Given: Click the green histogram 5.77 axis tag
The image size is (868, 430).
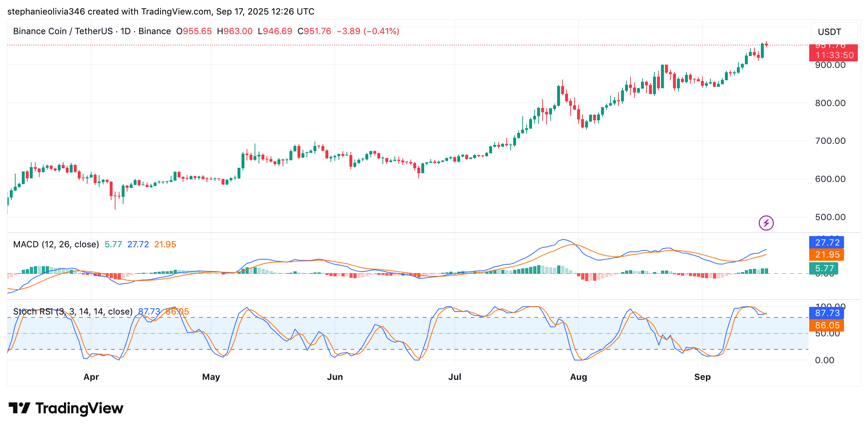Looking at the screenshot, I should (x=823, y=268).
